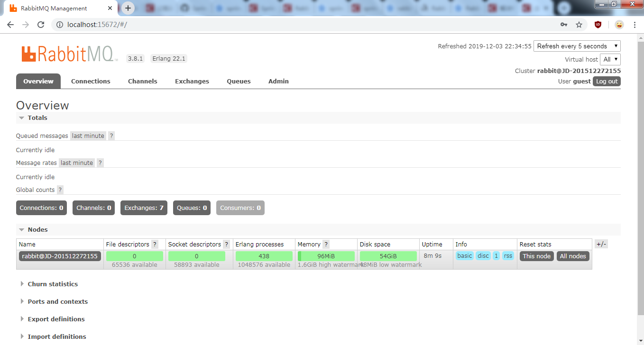644x345 pixels.
Task: Click the Global counts question mark
Action: (x=60, y=190)
